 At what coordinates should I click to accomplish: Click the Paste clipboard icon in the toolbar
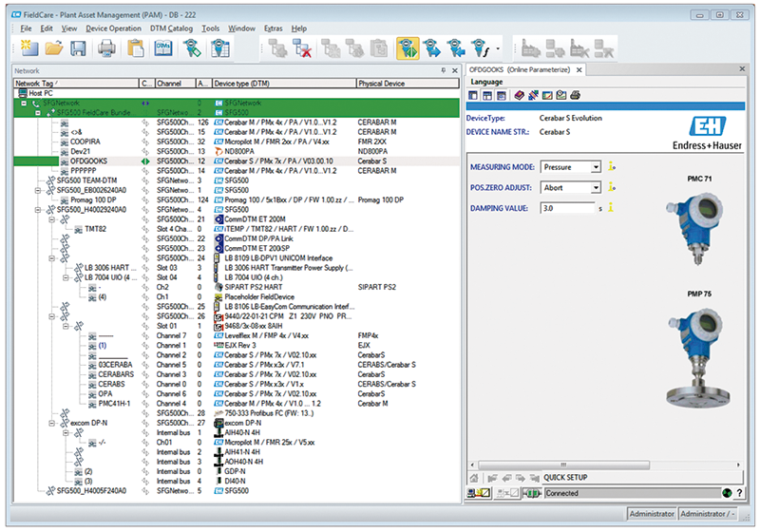click(135, 47)
